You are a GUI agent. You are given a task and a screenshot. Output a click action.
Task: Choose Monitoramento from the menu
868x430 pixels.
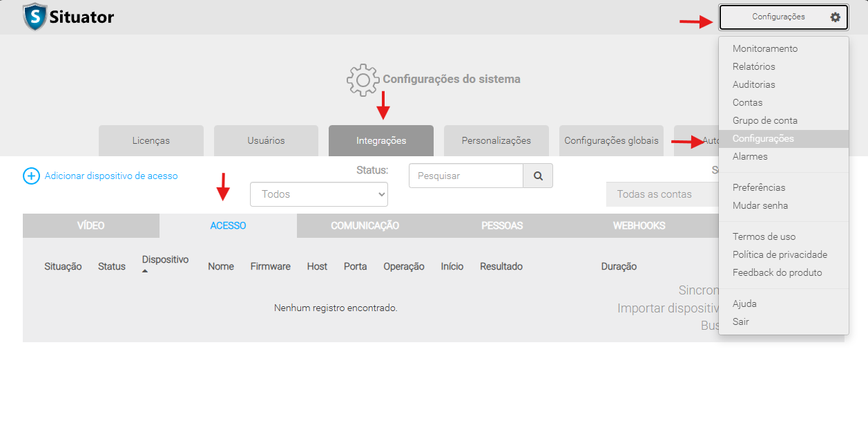(764, 49)
